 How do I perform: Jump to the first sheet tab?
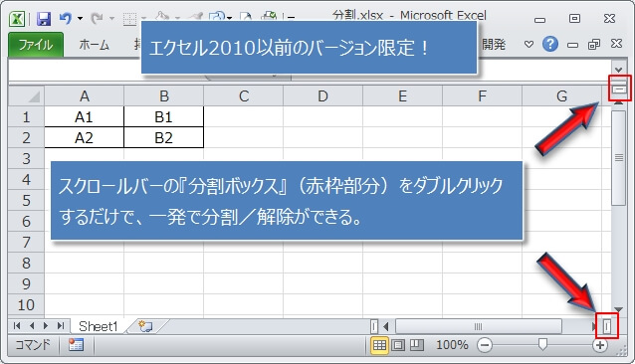pos(17,325)
